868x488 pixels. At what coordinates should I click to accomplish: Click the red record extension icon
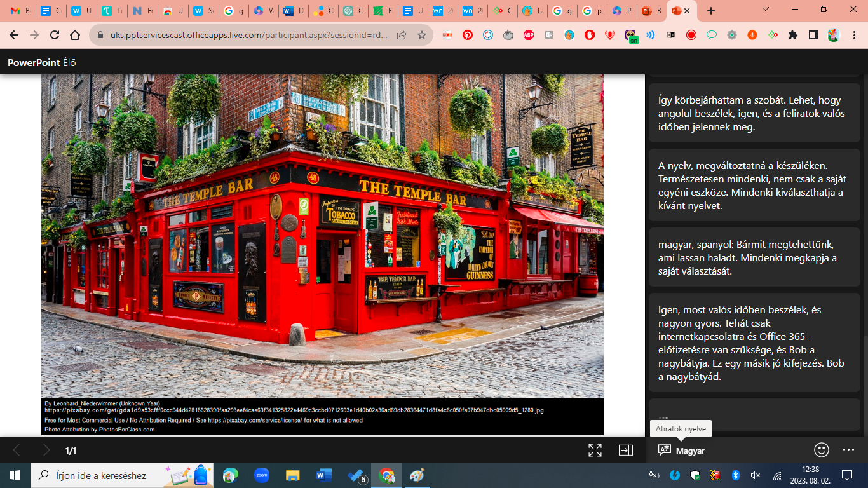pos(691,36)
